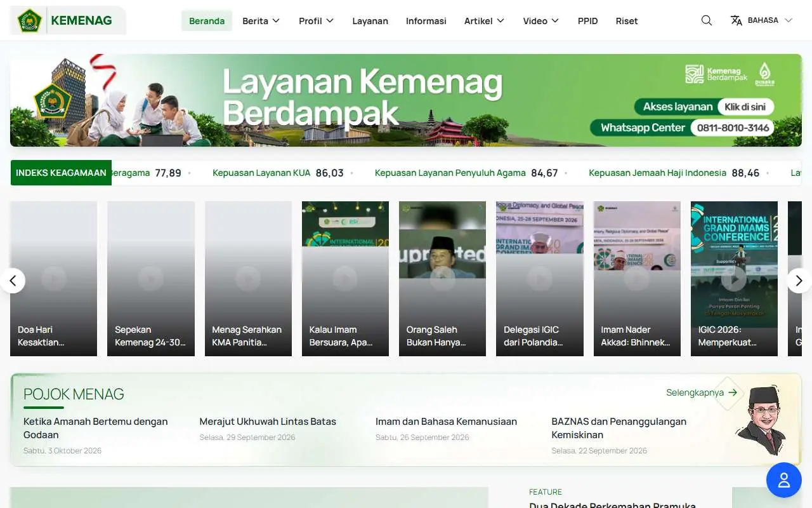The image size is (812, 508).
Task: Expand the Artikel dropdown menu
Action: tap(485, 21)
